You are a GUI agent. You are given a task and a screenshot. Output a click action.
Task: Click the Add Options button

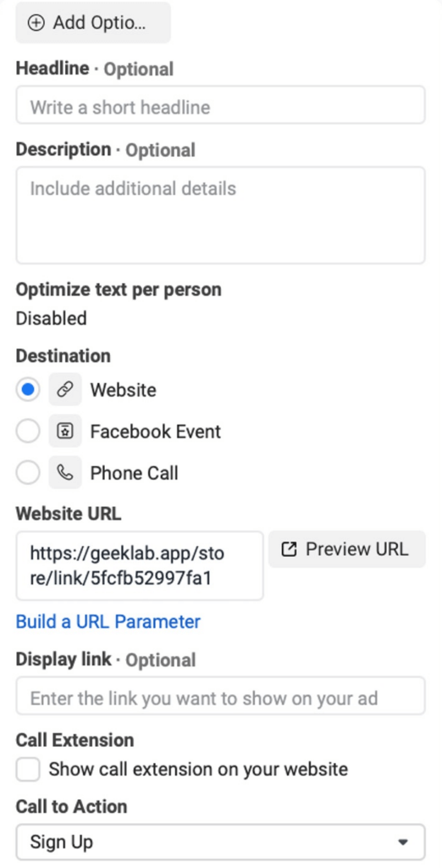93,23
